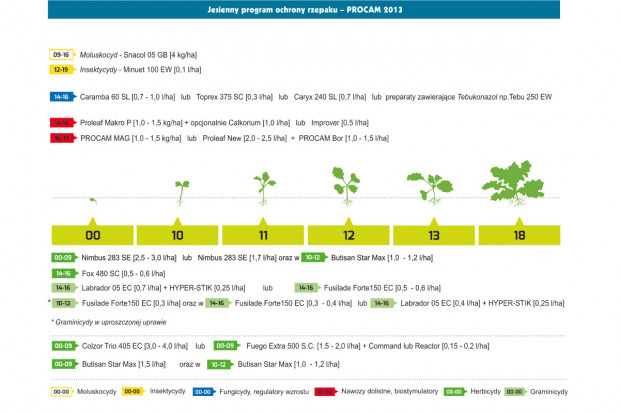Click the green 00-09 tag before Fuego Extra 500 S.C.
Screen dimensions: 620x413
(x=227, y=346)
